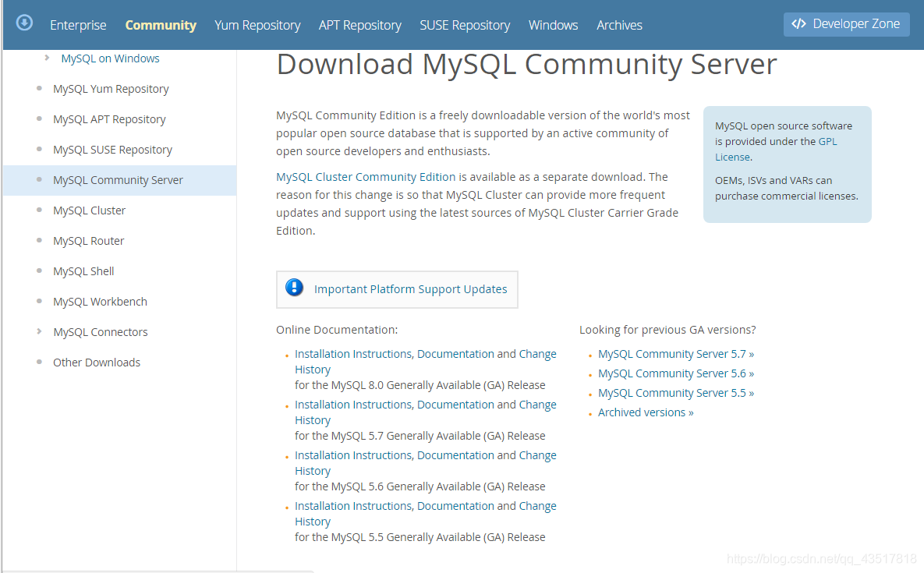This screenshot has height=573, width=924.
Task: Open Installation Instructions link for MySQL 5.5
Action: (x=353, y=506)
